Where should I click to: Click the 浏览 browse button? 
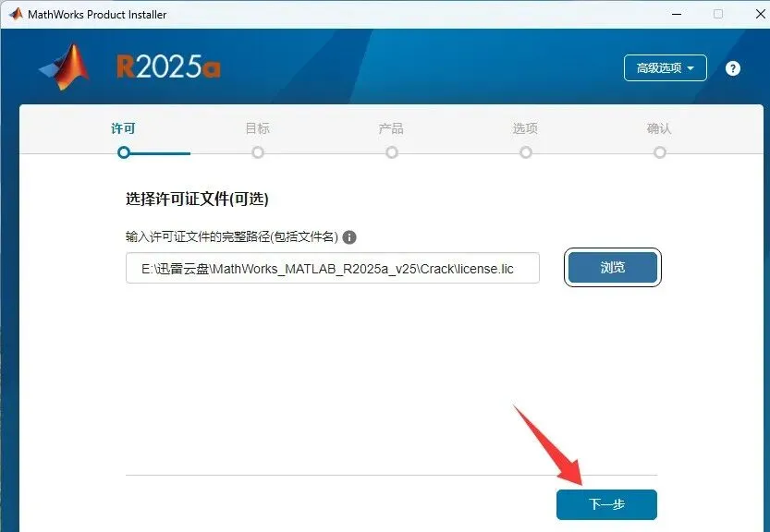pos(613,268)
